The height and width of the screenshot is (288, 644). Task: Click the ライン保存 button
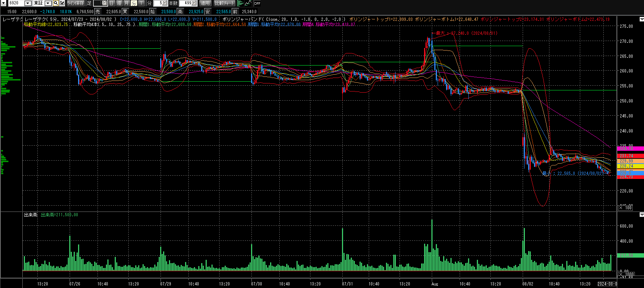point(76,3)
